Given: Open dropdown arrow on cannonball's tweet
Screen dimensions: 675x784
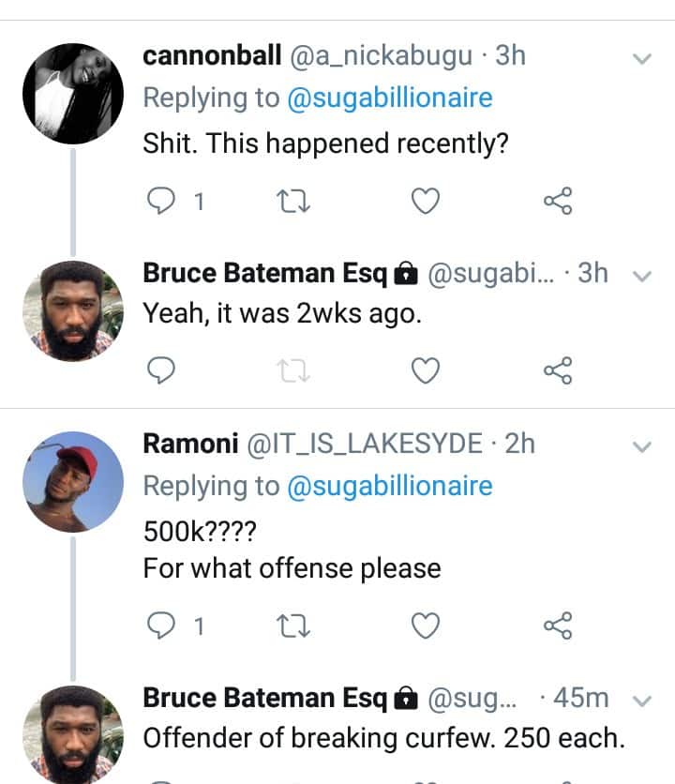Looking at the screenshot, I should click(x=642, y=58).
